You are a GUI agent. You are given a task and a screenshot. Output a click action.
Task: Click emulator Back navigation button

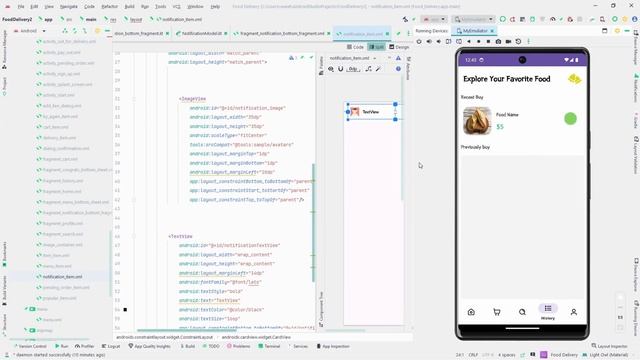click(x=469, y=41)
